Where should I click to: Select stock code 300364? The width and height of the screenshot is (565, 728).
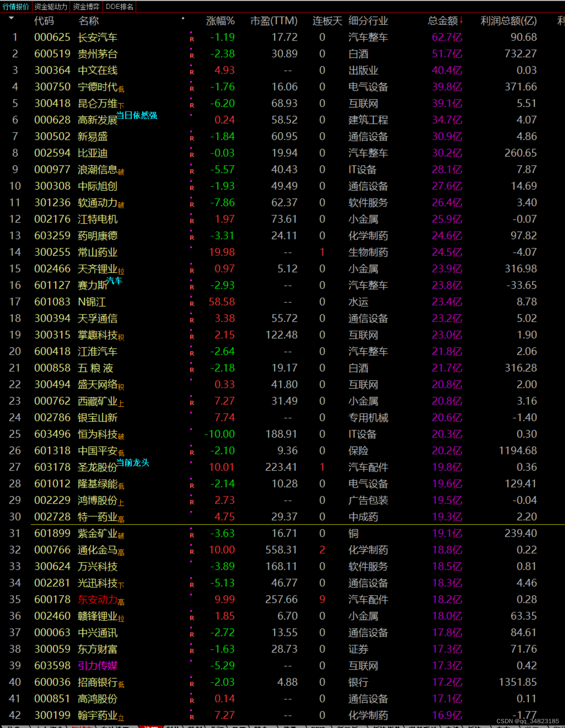(x=52, y=70)
